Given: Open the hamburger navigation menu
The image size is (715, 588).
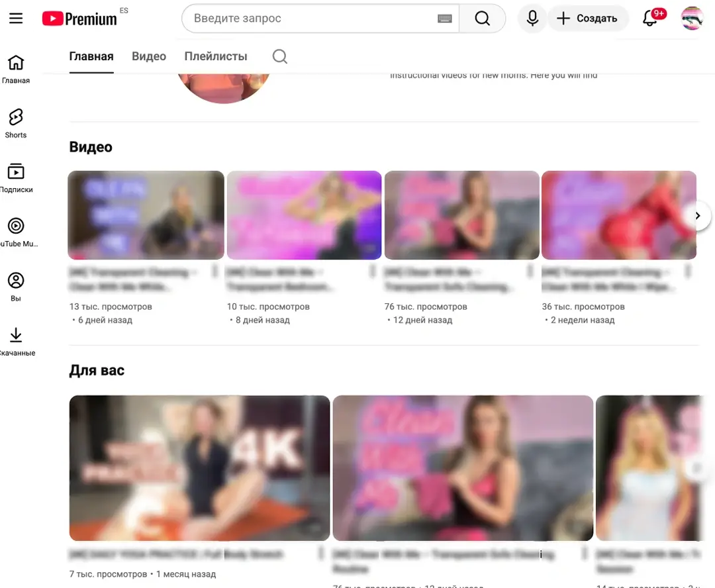Looking at the screenshot, I should pyautogui.click(x=16, y=18).
